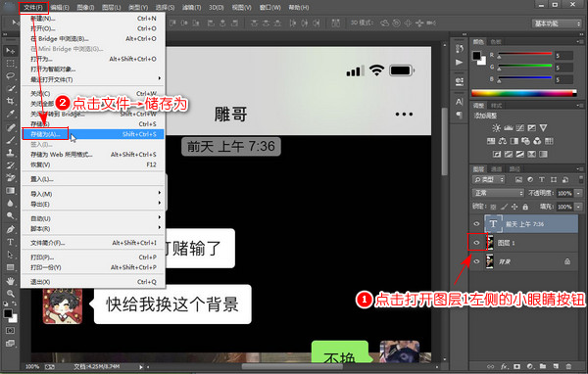The width and height of the screenshot is (588, 374).
Task: Choose 新建(N)... menu entry
Action: click(93, 18)
